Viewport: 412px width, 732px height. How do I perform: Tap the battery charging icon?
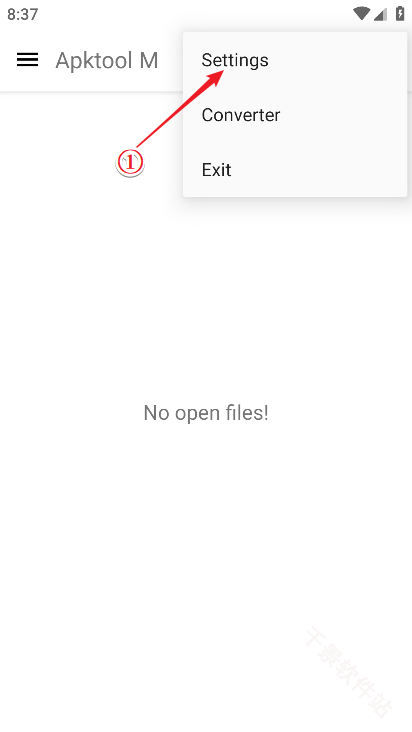(x=400, y=14)
